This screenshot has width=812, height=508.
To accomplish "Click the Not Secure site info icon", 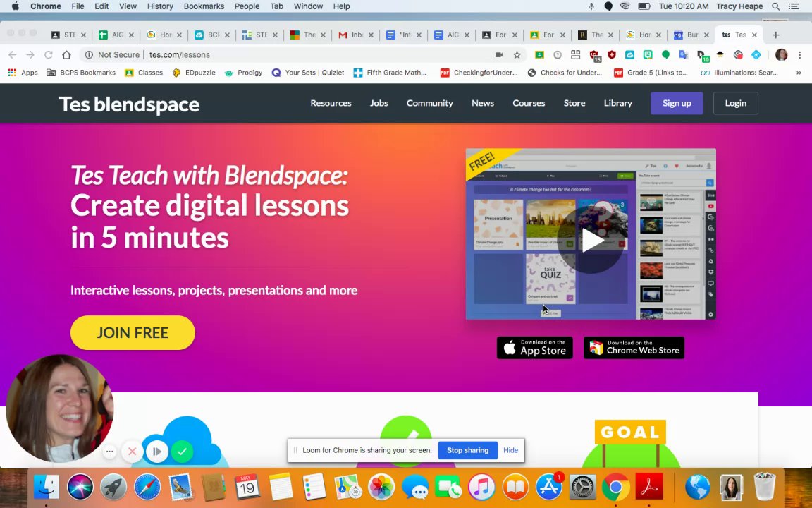I will [89, 55].
